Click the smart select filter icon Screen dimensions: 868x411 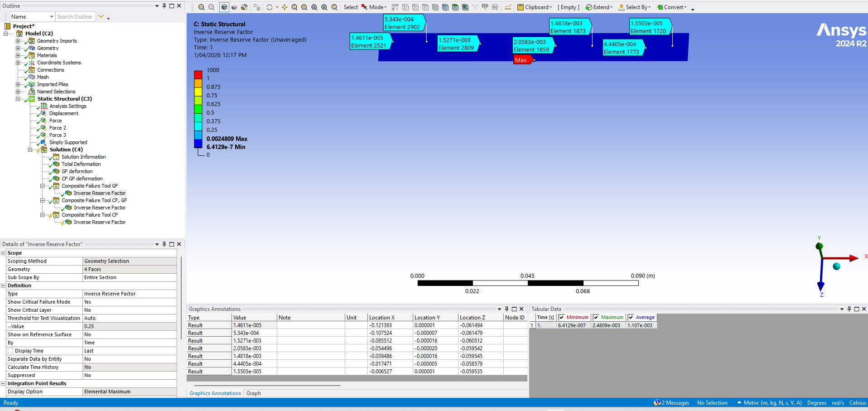tap(395, 7)
